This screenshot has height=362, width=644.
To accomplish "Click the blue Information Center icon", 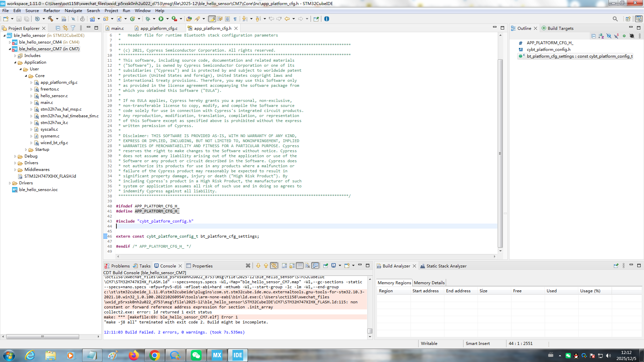I will point(326,19).
